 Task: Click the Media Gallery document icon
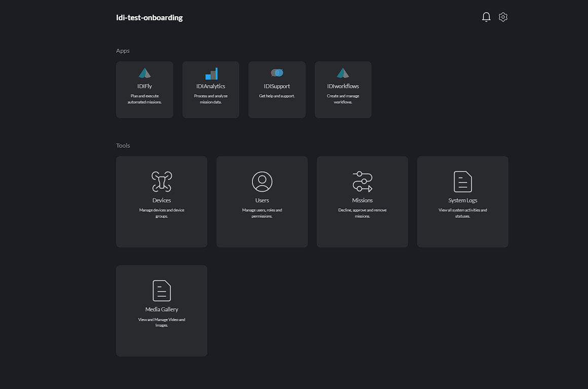coord(162,291)
